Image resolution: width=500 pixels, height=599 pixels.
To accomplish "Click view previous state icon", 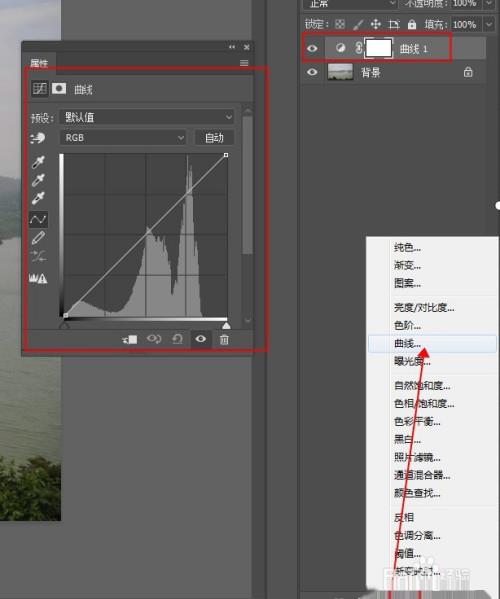I will 154,339.
